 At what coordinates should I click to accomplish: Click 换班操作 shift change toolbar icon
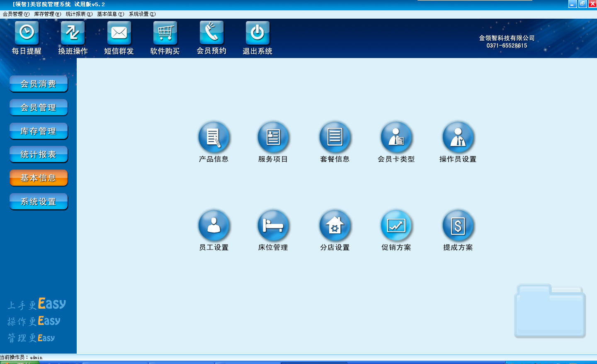73,33
